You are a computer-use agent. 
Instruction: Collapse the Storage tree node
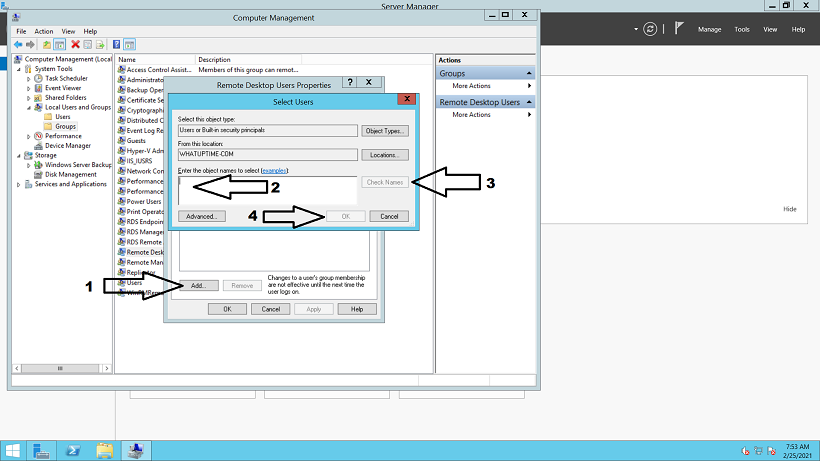click(x=19, y=156)
